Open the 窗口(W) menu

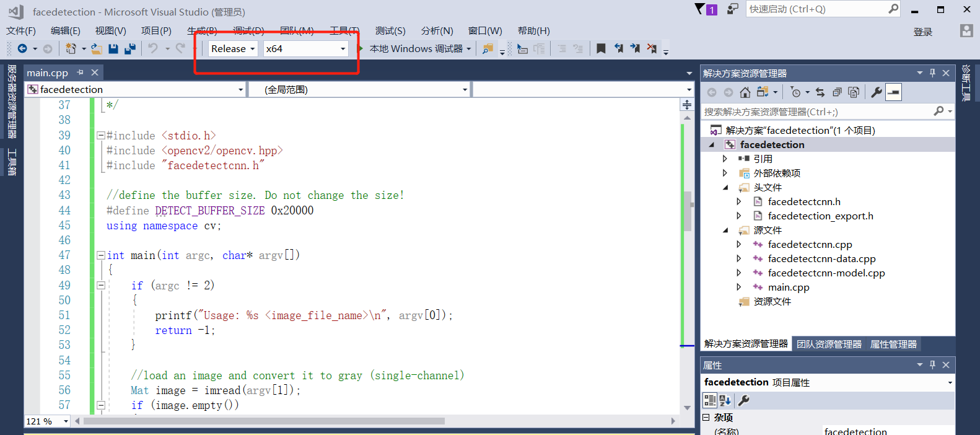(x=485, y=31)
